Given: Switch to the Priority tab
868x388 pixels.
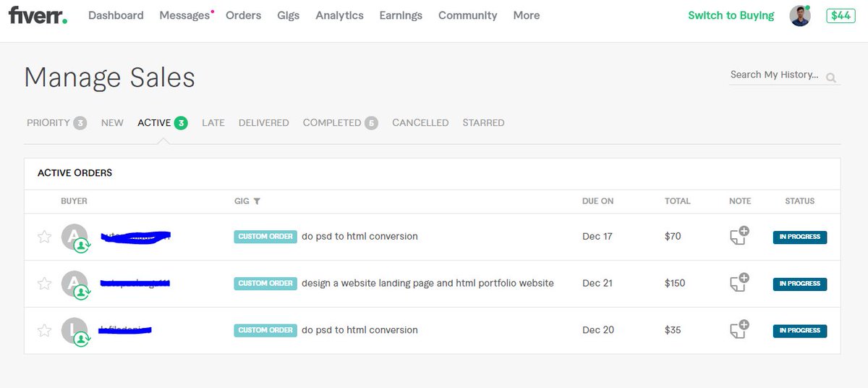Looking at the screenshot, I should click(x=56, y=123).
